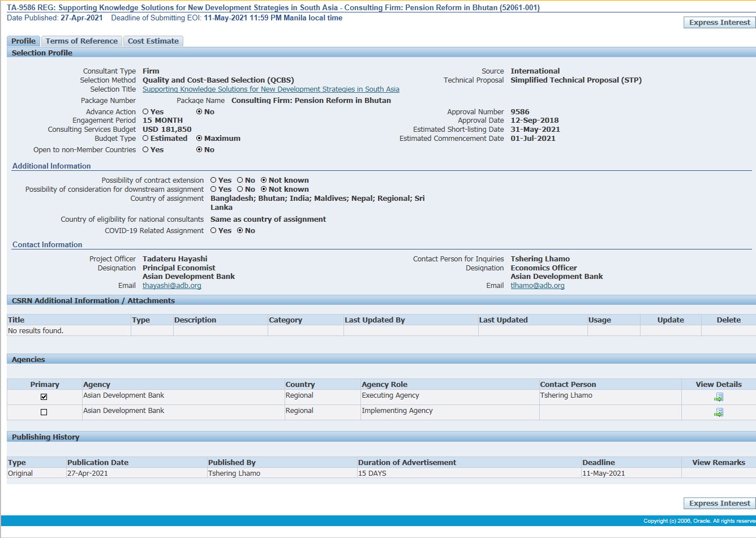Viewport: 756px width, 538px height.
Task: Open View Details icon for Executing Agency row
Action: point(719,397)
